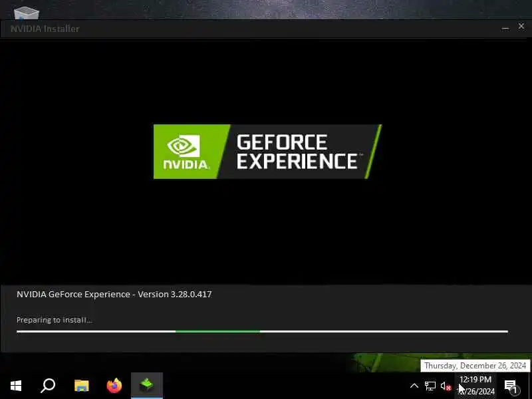The image size is (532, 399).
Task: Minimize the NVIDIA Installer window
Action: pyautogui.click(x=505, y=28)
